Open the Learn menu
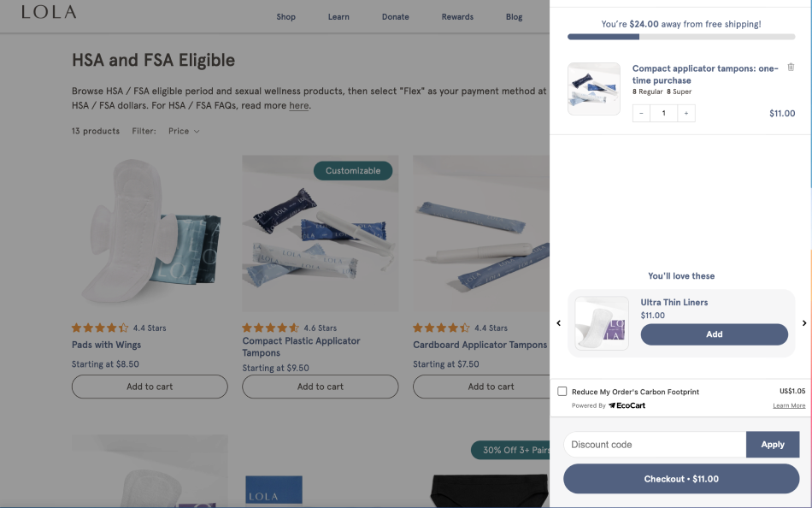812x508 pixels. (338, 17)
